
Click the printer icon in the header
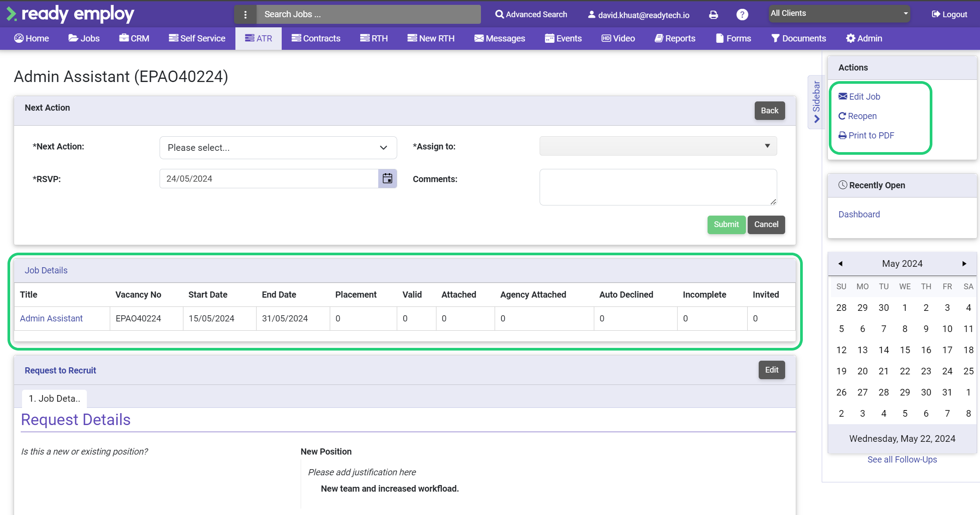tap(713, 15)
